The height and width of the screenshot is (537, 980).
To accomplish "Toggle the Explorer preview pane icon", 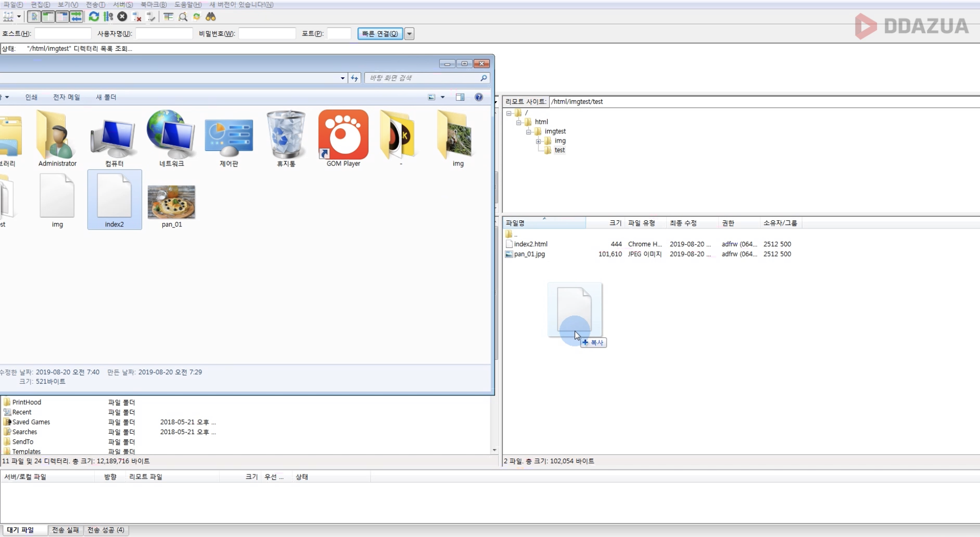I will click(x=460, y=97).
